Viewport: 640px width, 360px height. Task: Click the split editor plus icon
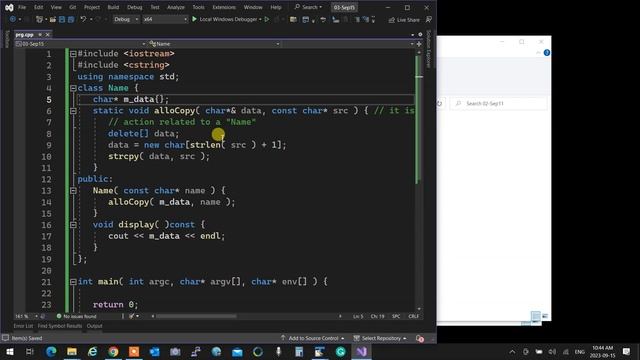coord(419,44)
